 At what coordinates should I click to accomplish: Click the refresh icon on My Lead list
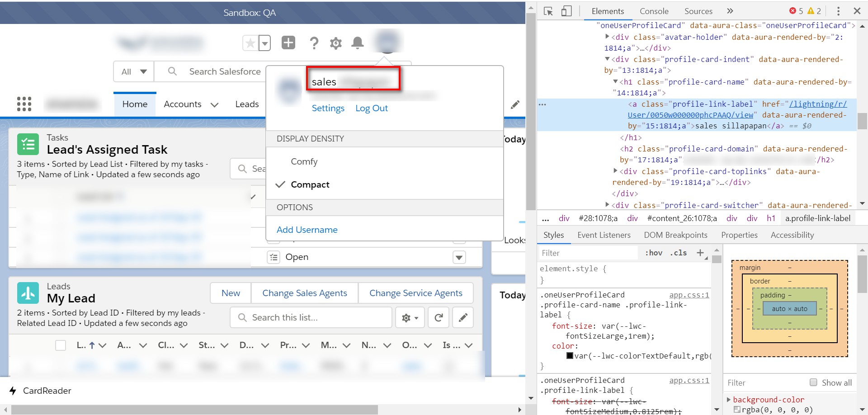tap(438, 317)
